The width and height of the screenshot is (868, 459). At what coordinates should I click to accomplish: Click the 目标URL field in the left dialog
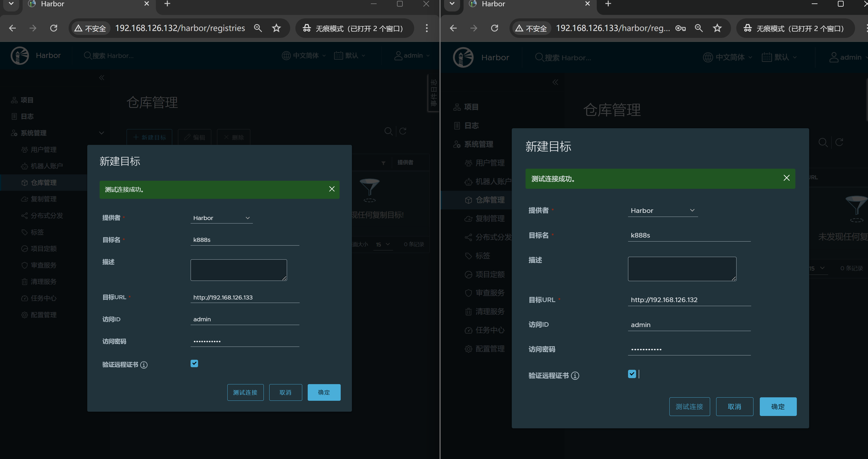[245, 297]
